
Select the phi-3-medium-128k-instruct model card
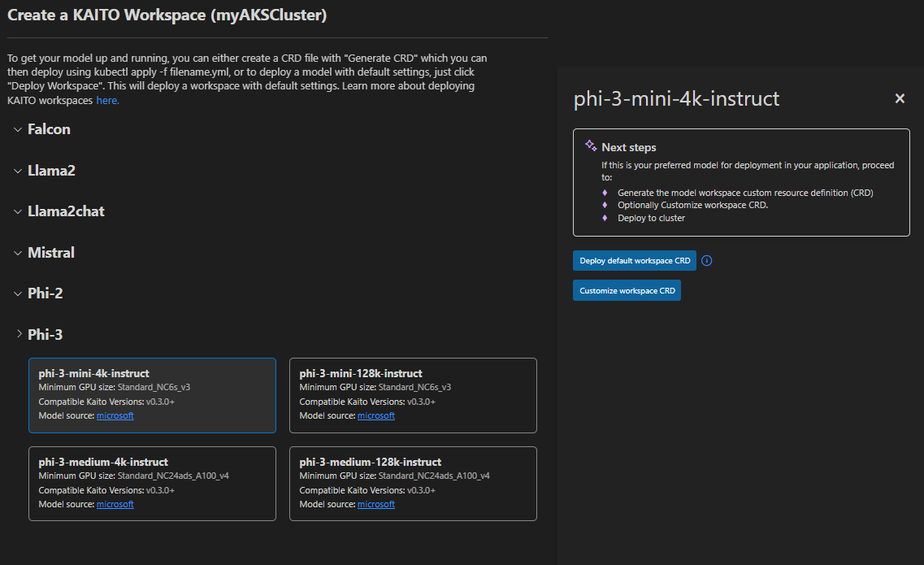pos(413,484)
